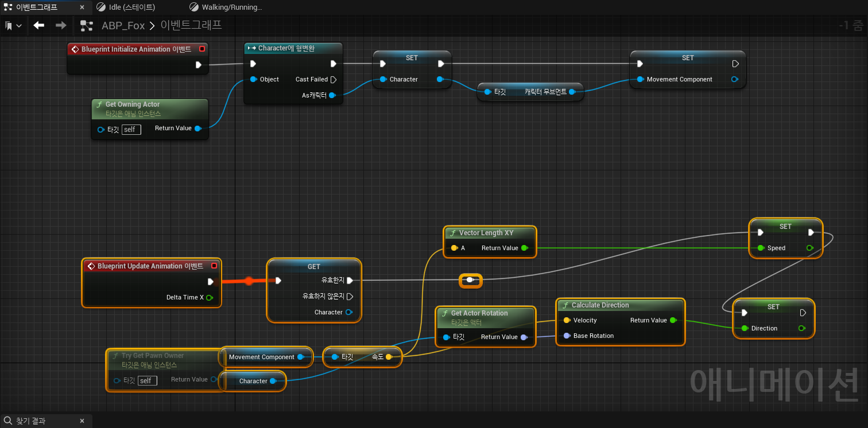This screenshot has height=428, width=868.
Task: Select the Calculate Direction node title
Action: pyautogui.click(x=600, y=305)
